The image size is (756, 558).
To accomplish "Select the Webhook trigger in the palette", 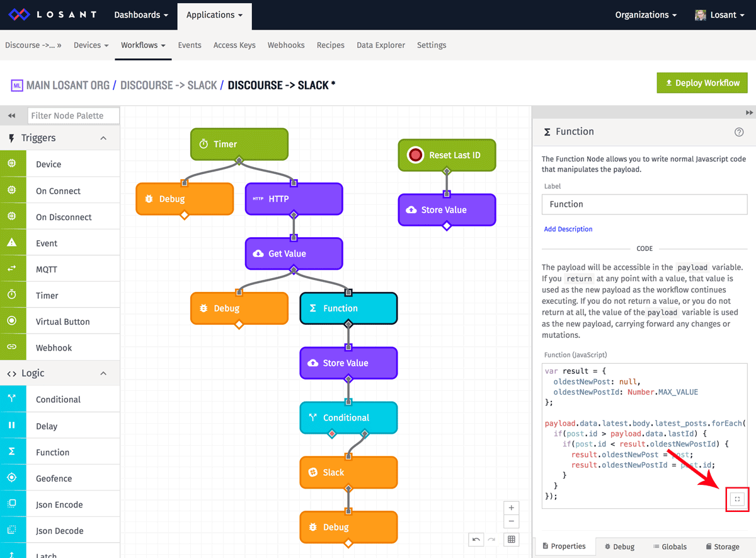I will pos(60,347).
